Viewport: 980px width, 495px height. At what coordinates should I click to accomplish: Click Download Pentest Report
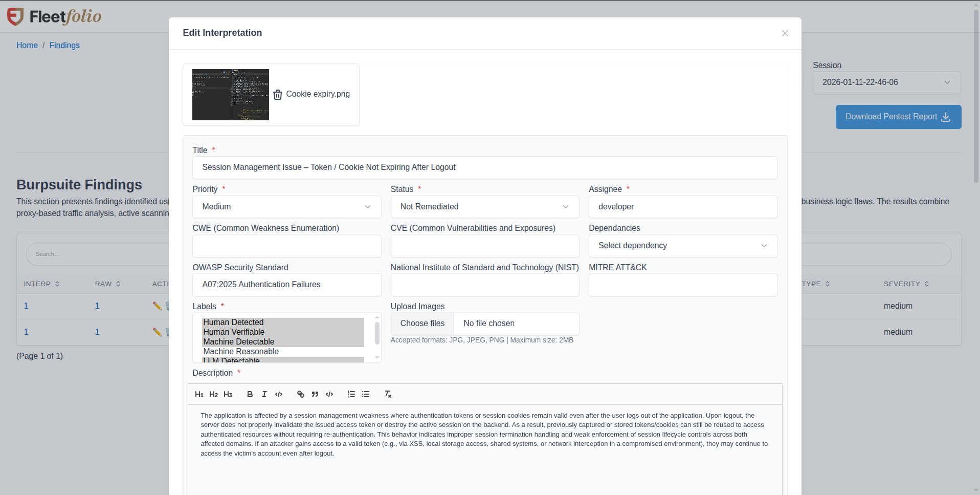click(x=898, y=117)
